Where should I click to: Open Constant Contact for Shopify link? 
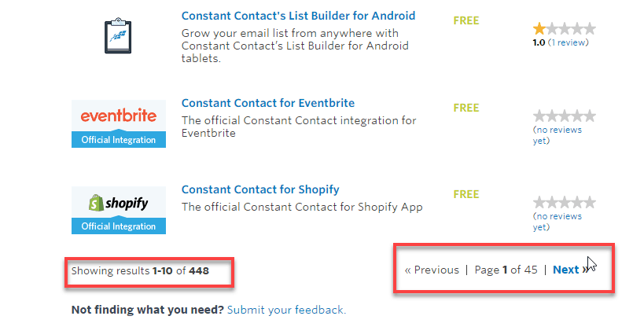(260, 189)
